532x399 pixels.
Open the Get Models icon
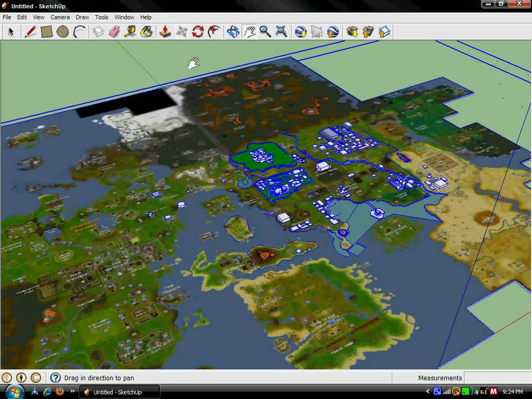352,32
